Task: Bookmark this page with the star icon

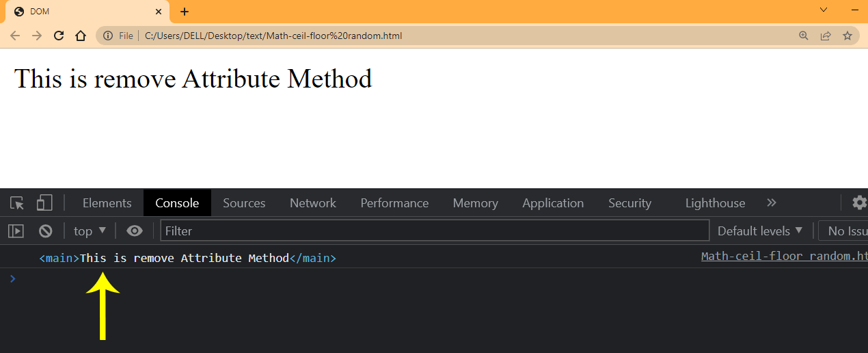Action: coord(847,36)
